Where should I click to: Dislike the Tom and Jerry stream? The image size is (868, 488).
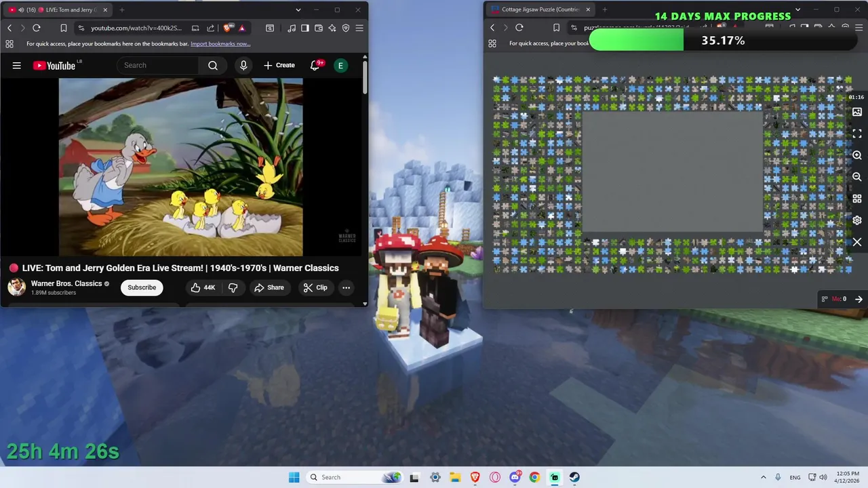tap(233, 287)
